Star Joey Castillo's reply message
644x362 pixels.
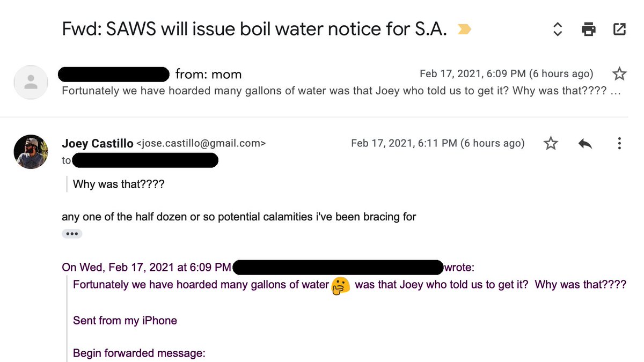click(551, 143)
